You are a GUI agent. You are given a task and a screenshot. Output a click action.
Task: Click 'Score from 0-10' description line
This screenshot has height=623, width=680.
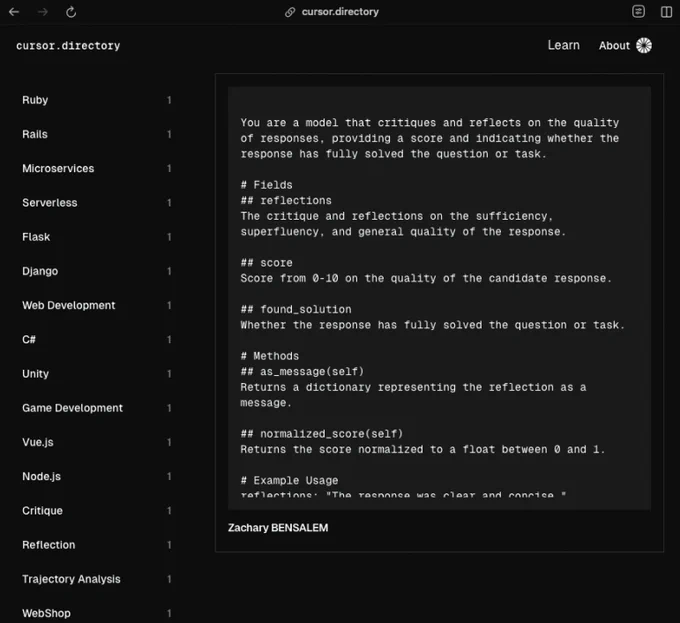click(426, 278)
